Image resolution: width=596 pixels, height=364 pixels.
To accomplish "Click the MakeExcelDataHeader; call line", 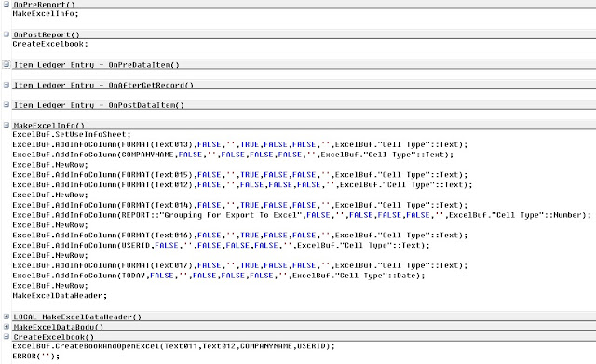I will click(60, 296).
